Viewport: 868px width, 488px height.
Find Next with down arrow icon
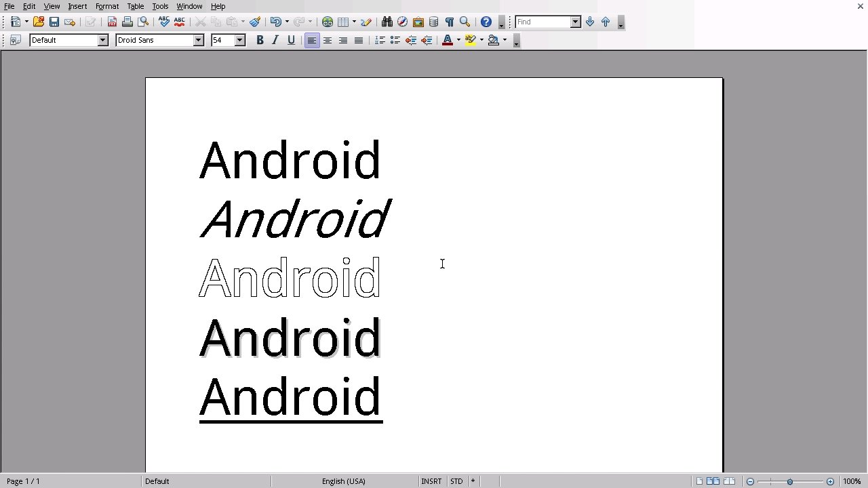point(590,22)
